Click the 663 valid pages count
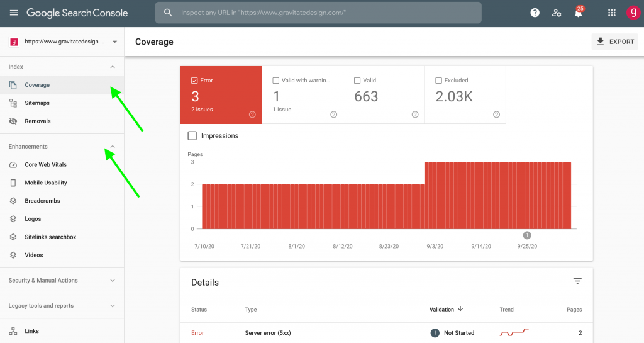644x343 pixels. pos(366,96)
